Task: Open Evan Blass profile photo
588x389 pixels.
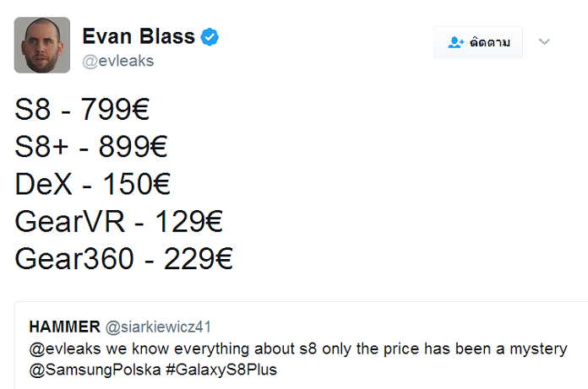Action: pos(42,45)
